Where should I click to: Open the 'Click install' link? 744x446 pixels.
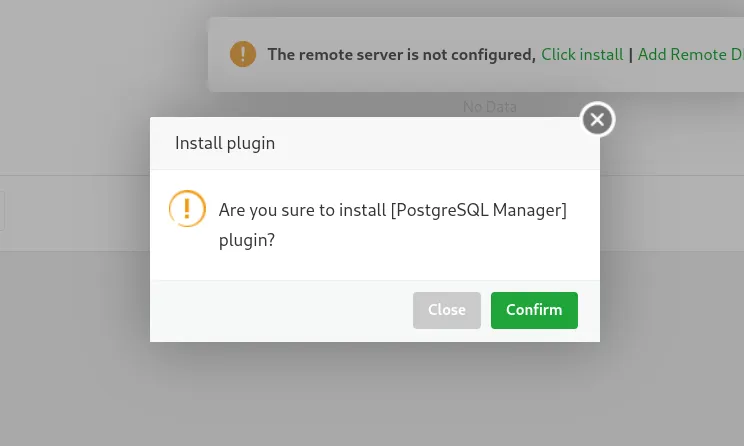click(x=582, y=55)
